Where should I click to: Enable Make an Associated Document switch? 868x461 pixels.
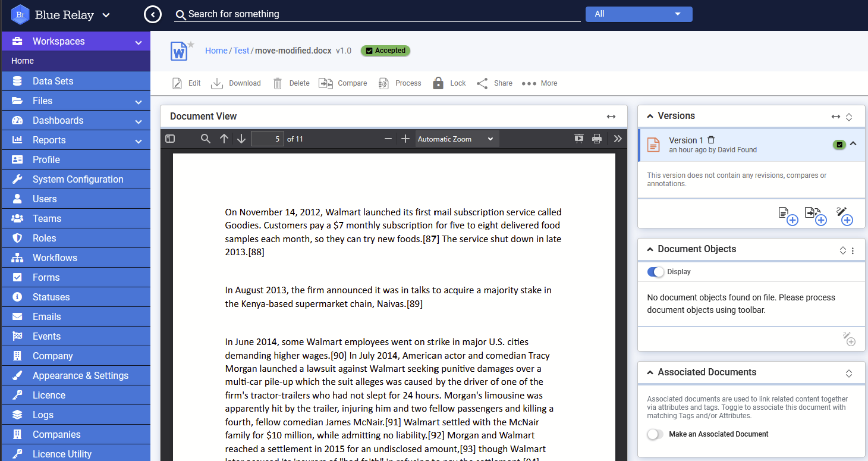(655, 434)
